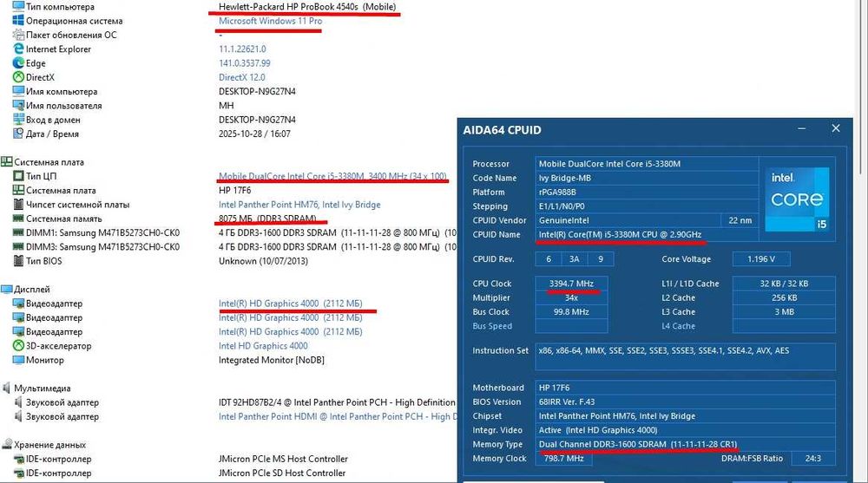The image size is (868, 483).
Task: Click the Windows operating system row icon
Action: coord(18,21)
